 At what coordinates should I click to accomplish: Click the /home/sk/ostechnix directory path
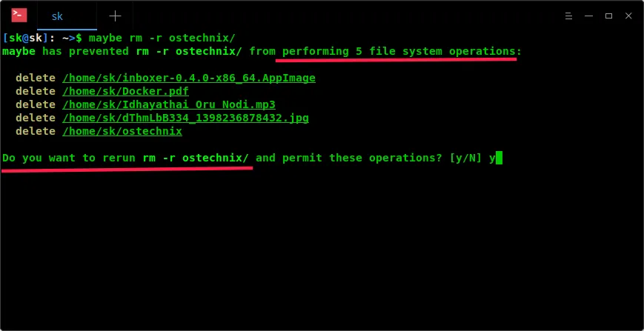coord(122,131)
